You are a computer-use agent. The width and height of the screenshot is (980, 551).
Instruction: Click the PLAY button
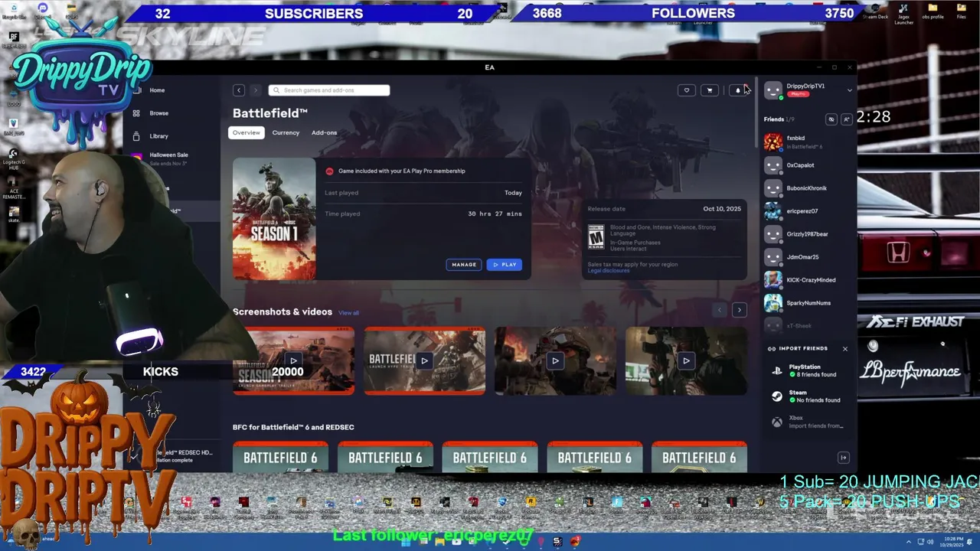505,265
